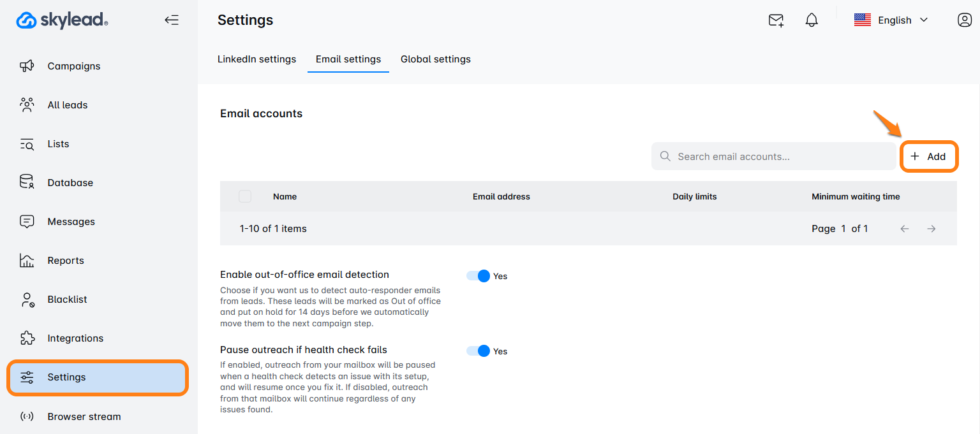Go to previous page arrow

coord(905,229)
